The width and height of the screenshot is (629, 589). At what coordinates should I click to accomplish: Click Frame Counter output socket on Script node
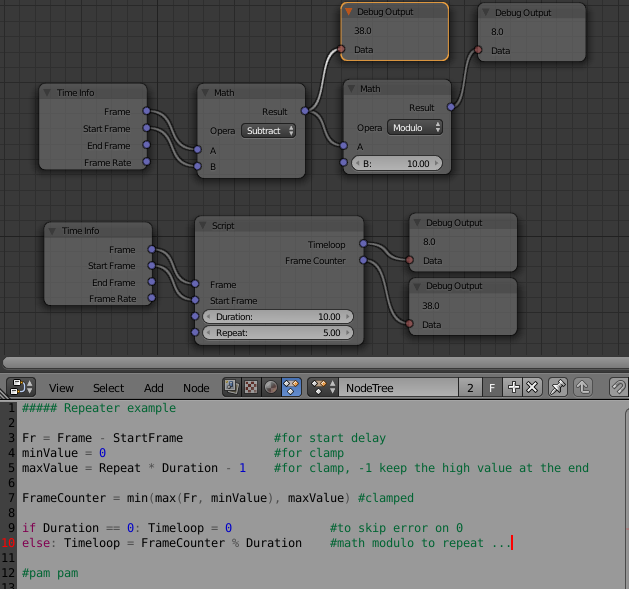tap(363, 260)
